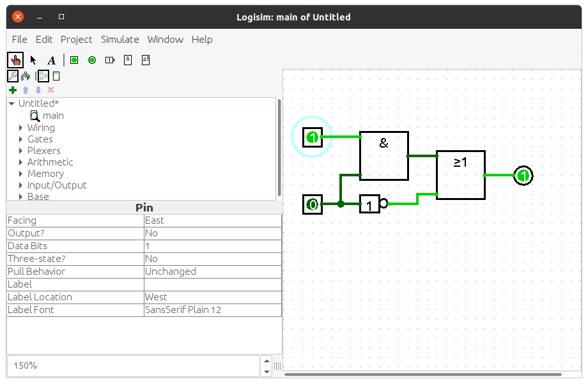Pick the input pin tool icon
588x384 pixels.
tap(74, 60)
